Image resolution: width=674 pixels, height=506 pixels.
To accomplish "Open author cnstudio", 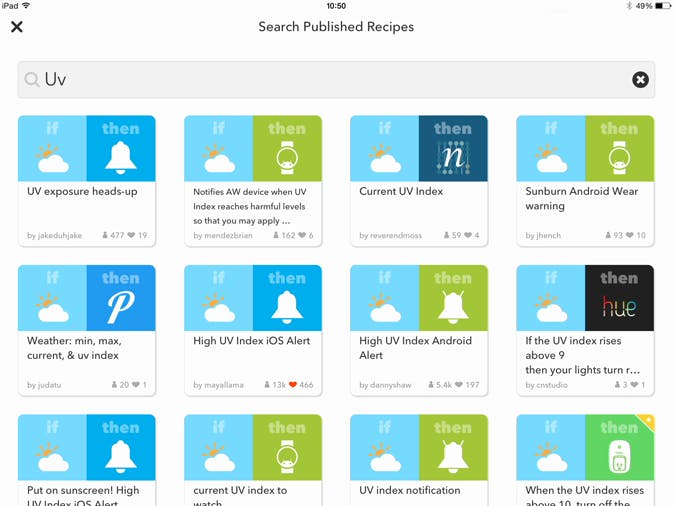I will (546, 385).
